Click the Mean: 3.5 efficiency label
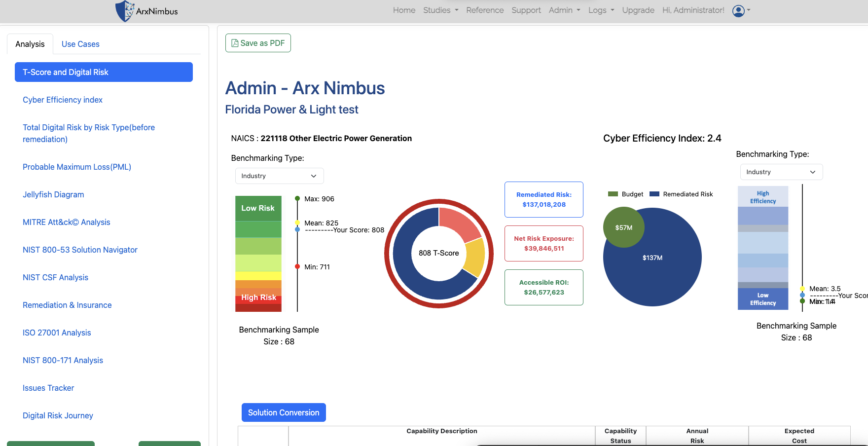 coord(825,289)
